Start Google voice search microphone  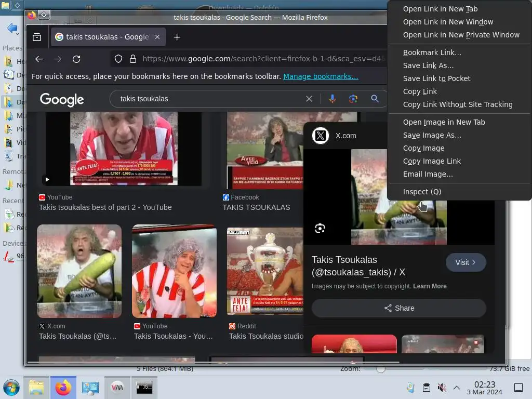pos(332,99)
